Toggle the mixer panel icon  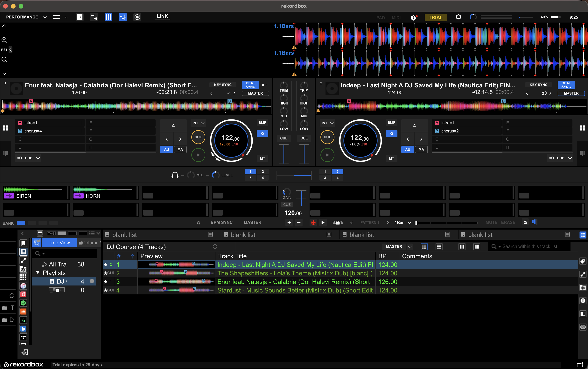(123, 17)
